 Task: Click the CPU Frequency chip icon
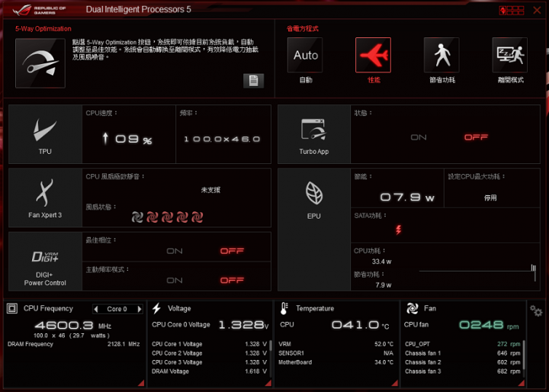12,308
